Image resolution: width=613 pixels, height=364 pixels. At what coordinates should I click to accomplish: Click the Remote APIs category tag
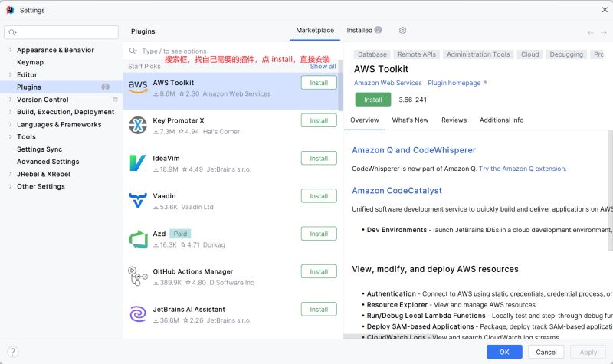pos(416,54)
